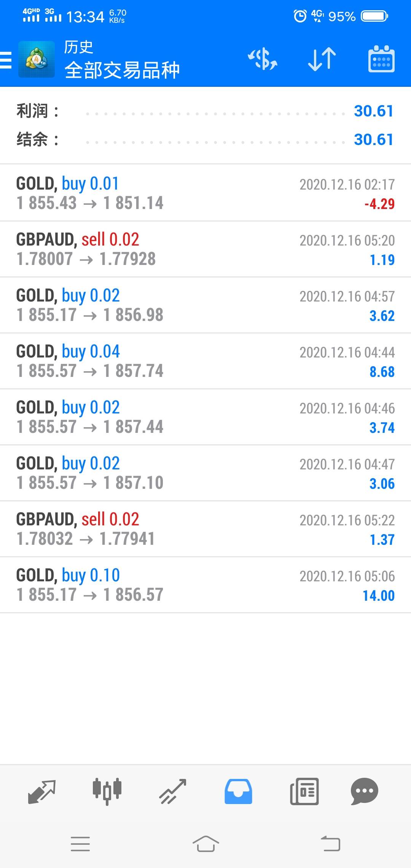Select the GBPAUD sell trade with 1.37 profit
411x868 pixels.
coord(205,529)
